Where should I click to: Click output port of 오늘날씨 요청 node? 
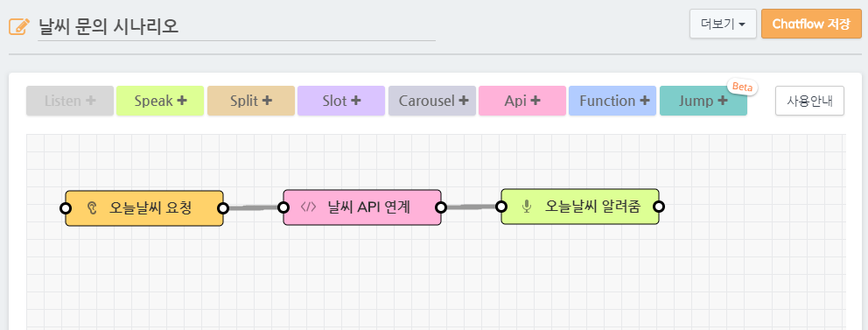[223, 208]
